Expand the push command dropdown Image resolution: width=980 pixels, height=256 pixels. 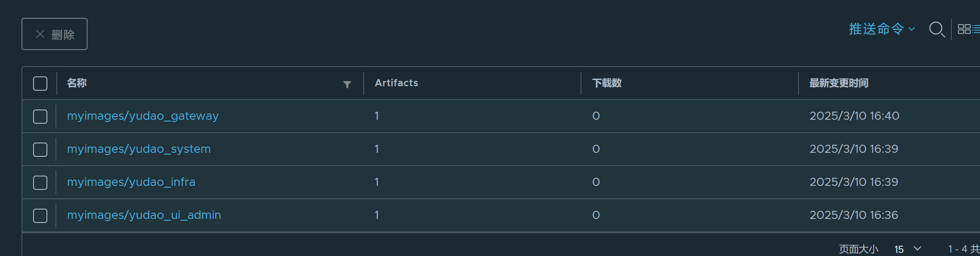pyautogui.click(x=881, y=29)
